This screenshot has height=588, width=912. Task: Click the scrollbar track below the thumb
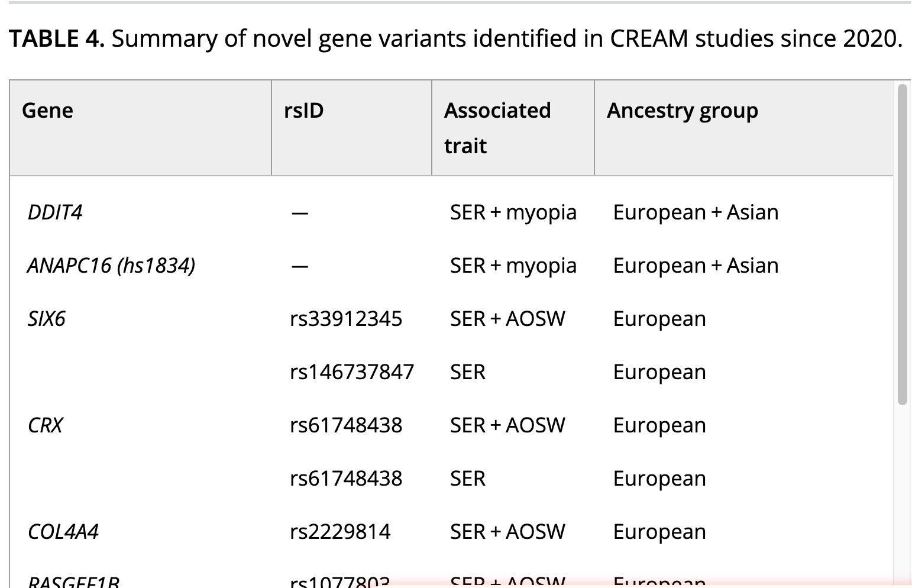[x=902, y=496]
